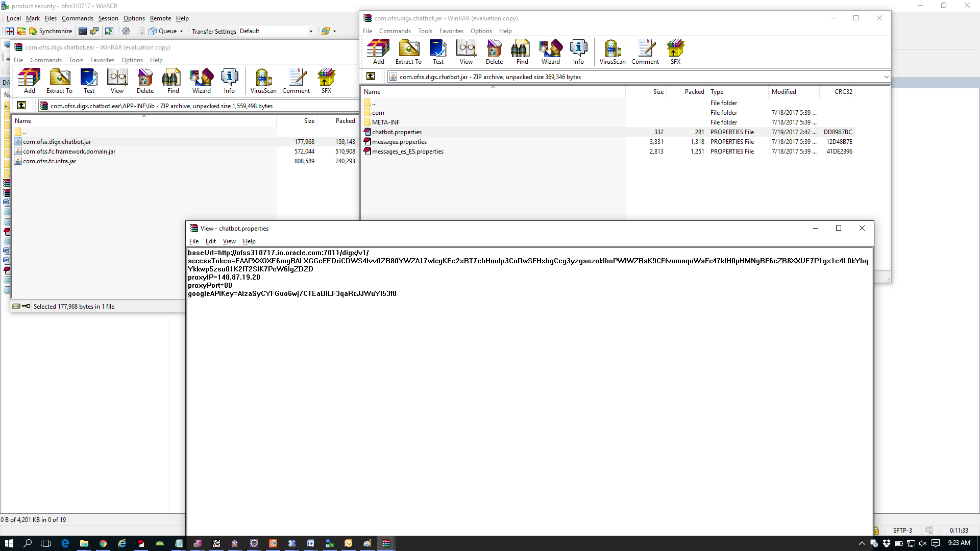Click SFX icon in chatbot.ear WinRAR window
This screenshot has height=551, width=980.
point(326,81)
